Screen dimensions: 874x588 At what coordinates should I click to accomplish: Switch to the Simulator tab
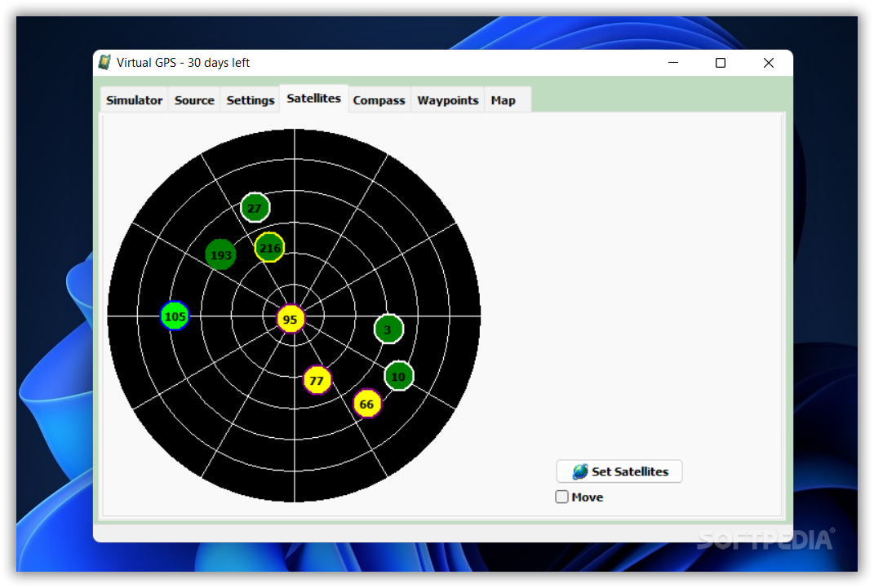click(x=135, y=100)
